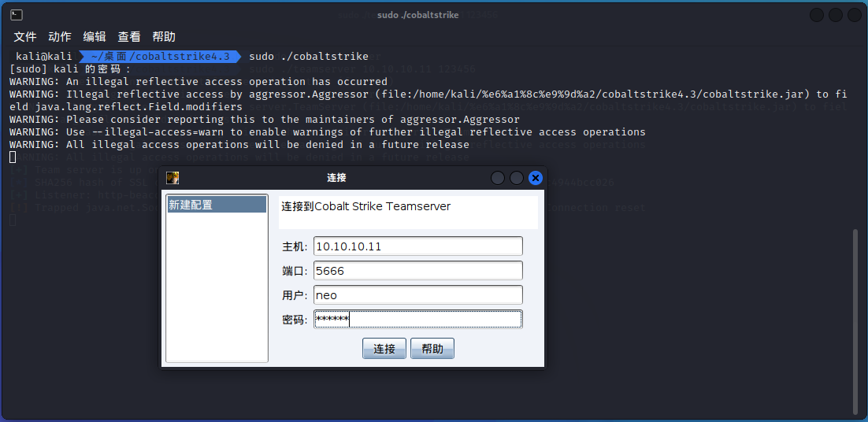The width and height of the screenshot is (868, 422).
Task: Click the 帮助 button in the dialog
Action: [432, 349]
